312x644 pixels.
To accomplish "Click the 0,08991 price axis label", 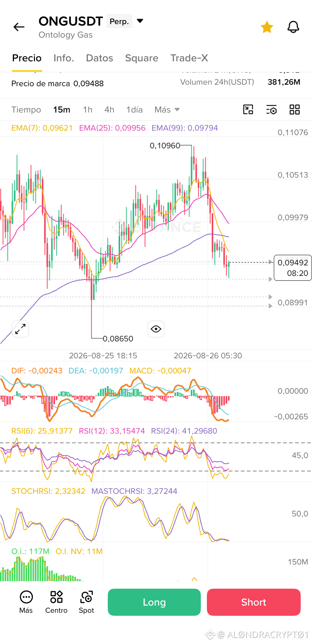I will pos(293,303).
